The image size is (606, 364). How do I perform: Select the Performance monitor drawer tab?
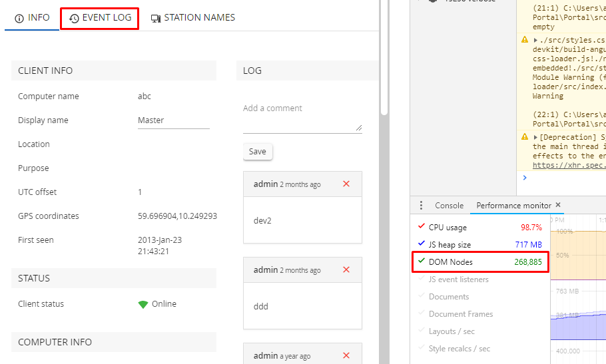pyautogui.click(x=513, y=206)
